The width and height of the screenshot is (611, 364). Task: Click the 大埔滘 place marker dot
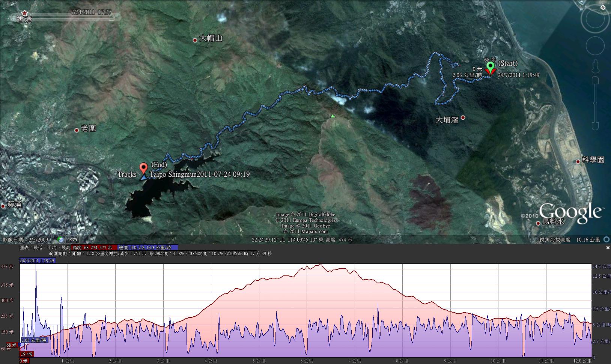click(463, 117)
